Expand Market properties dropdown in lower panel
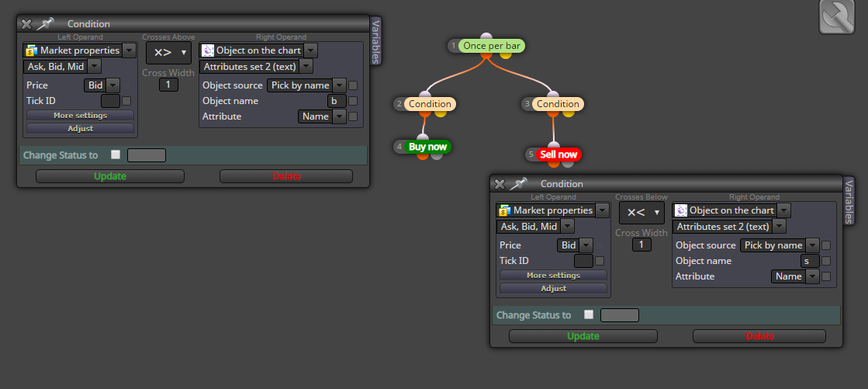The width and height of the screenshot is (868, 389). point(602,210)
